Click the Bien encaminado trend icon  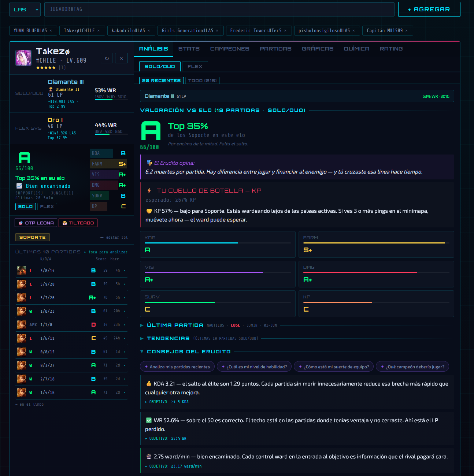19,186
